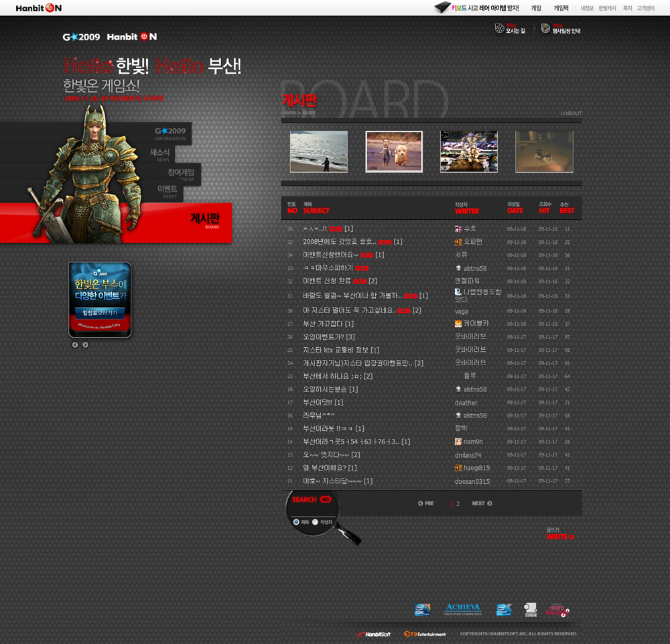Click the next banner arrow under the promo
Viewport: 670px width, 644px height.
(x=85, y=344)
